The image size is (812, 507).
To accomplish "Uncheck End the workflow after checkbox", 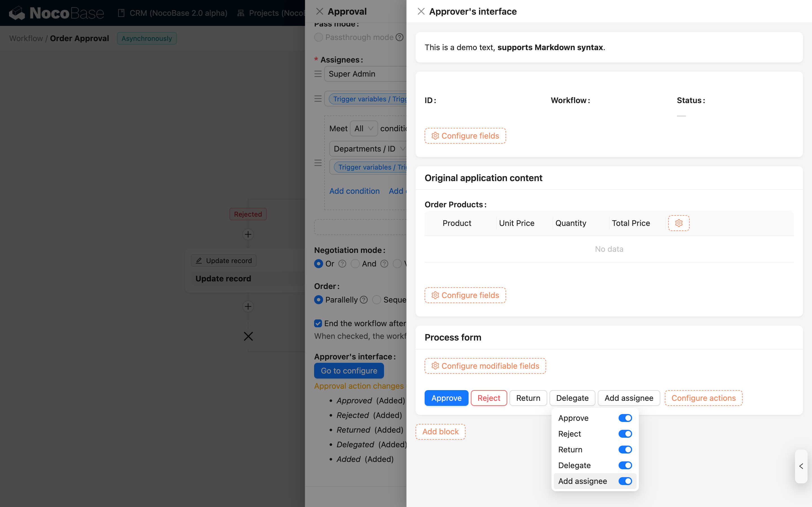I will click(318, 323).
